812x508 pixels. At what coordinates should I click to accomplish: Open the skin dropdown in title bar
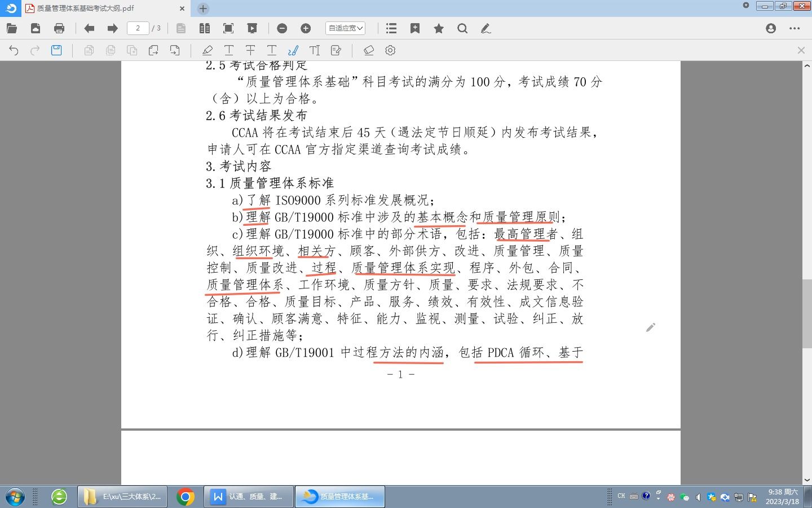click(746, 5)
